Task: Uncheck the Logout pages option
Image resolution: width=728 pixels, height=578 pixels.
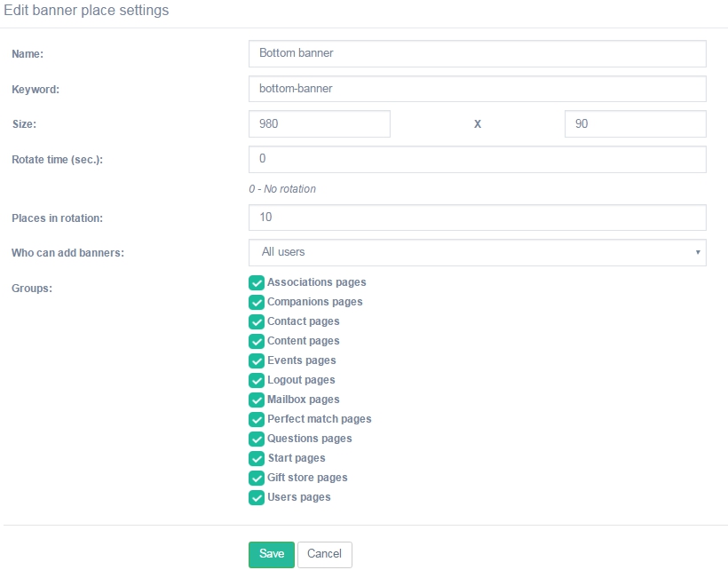Action: coord(257,380)
